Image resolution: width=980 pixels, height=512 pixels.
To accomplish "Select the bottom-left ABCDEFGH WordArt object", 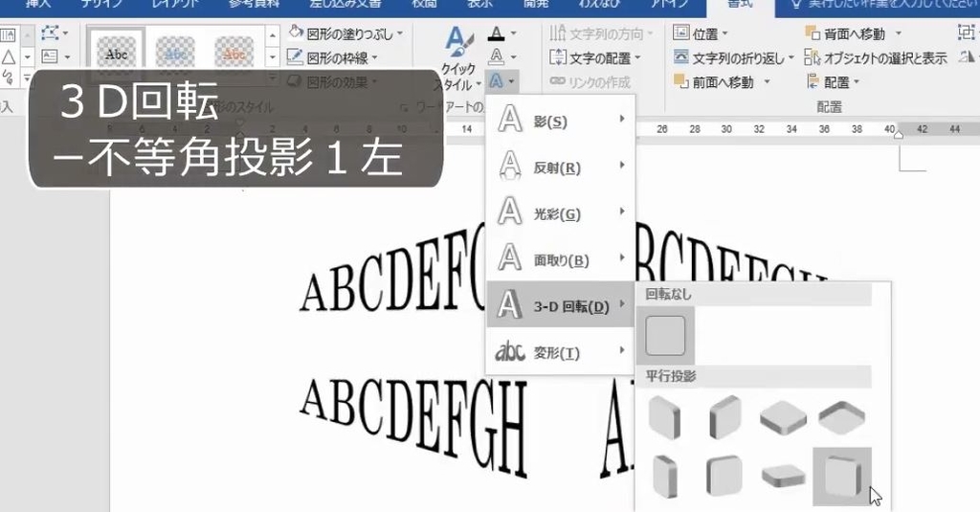I will point(413,427).
